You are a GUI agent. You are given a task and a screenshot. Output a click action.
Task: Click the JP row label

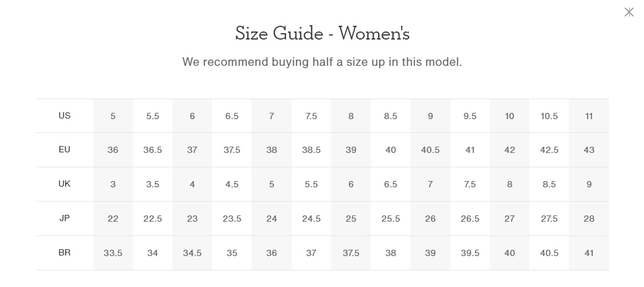65,218
